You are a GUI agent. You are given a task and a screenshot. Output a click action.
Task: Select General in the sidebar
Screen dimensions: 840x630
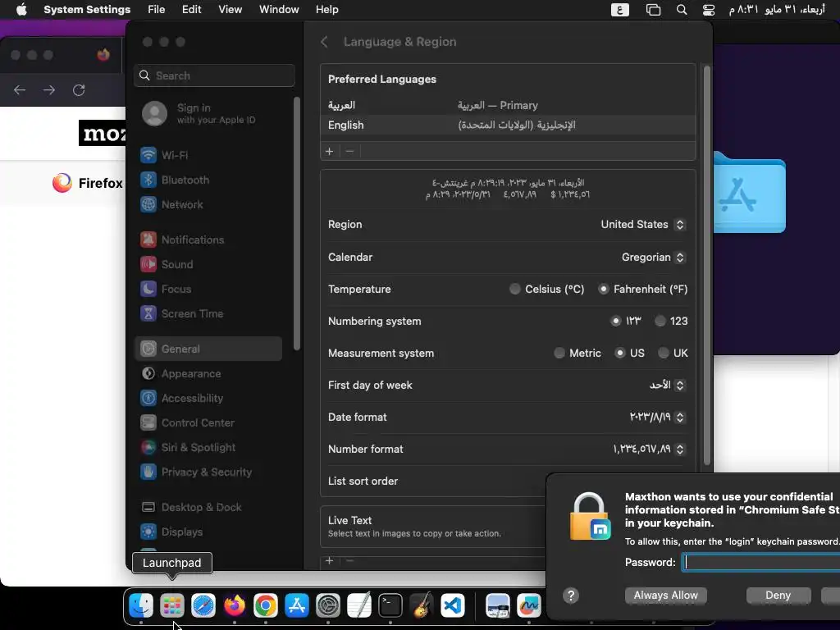pos(208,349)
